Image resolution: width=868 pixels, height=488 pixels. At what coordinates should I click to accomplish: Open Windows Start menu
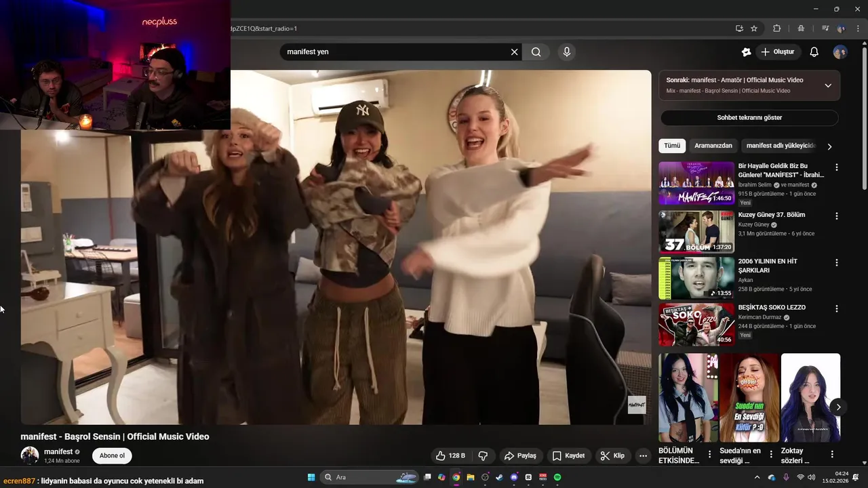(311, 477)
